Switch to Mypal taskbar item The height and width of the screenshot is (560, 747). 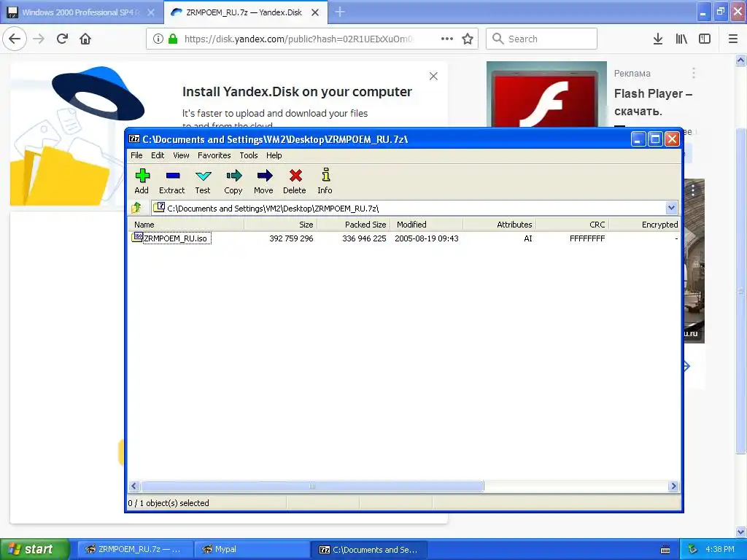pos(252,549)
